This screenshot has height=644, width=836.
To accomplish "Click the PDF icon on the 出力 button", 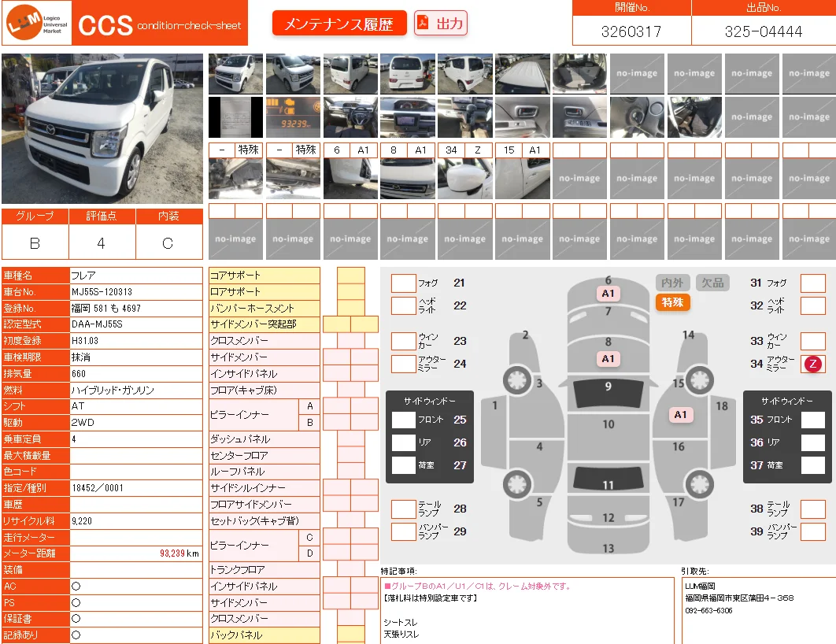I will click(422, 23).
